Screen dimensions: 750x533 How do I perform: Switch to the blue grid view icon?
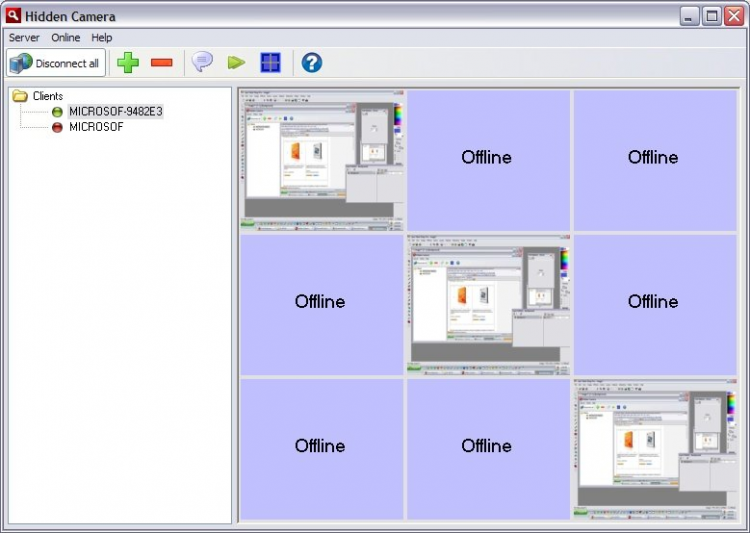coord(270,63)
